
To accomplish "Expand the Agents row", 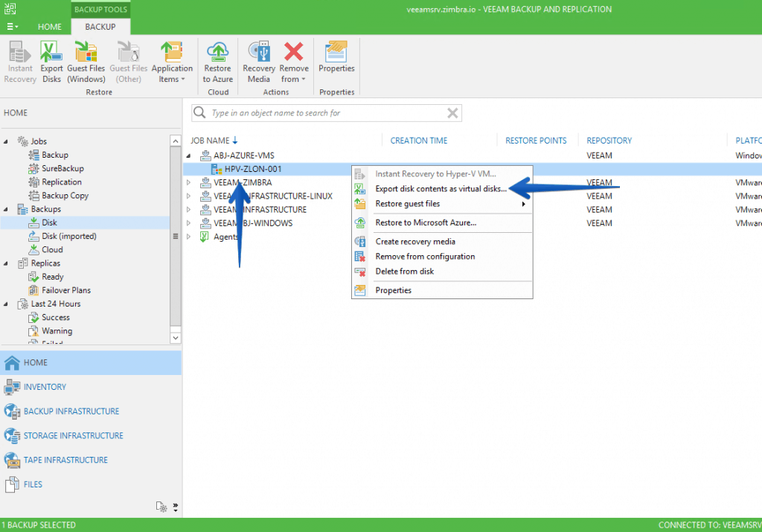I will (188, 237).
